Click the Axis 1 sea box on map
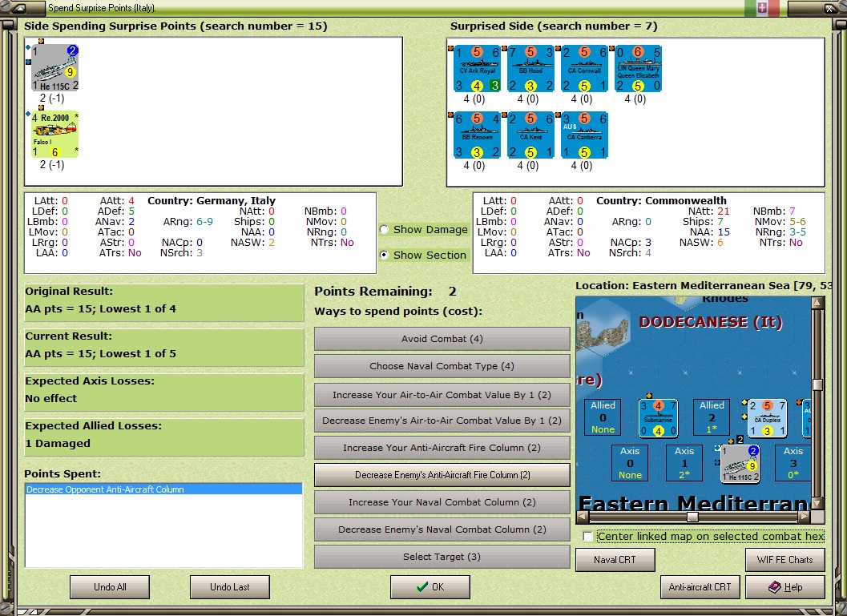 (684, 463)
